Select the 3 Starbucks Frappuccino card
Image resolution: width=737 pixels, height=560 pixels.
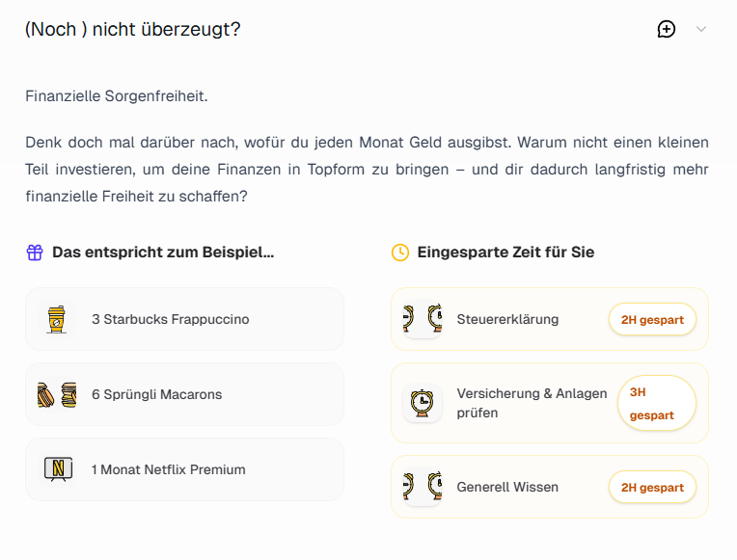click(x=184, y=319)
